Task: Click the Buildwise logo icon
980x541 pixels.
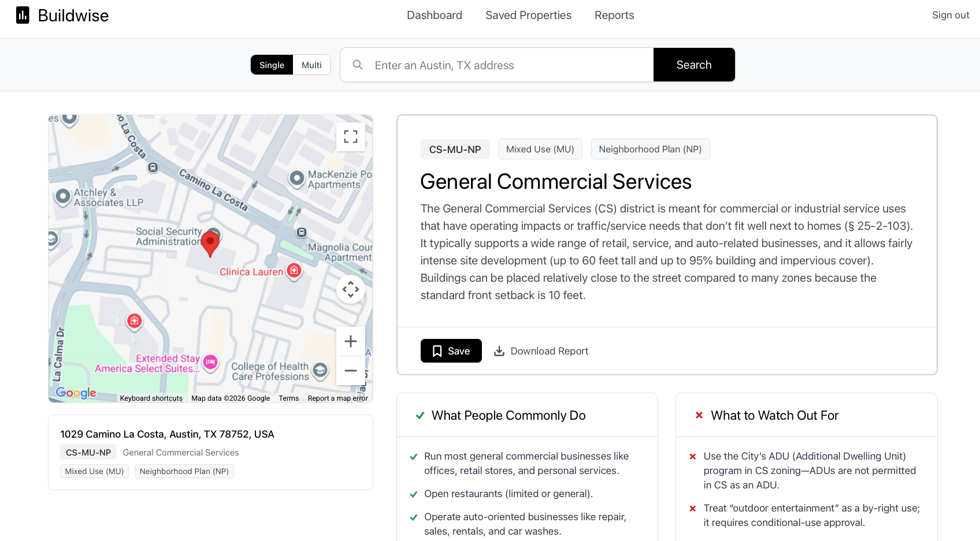Action: (x=23, y=15)
